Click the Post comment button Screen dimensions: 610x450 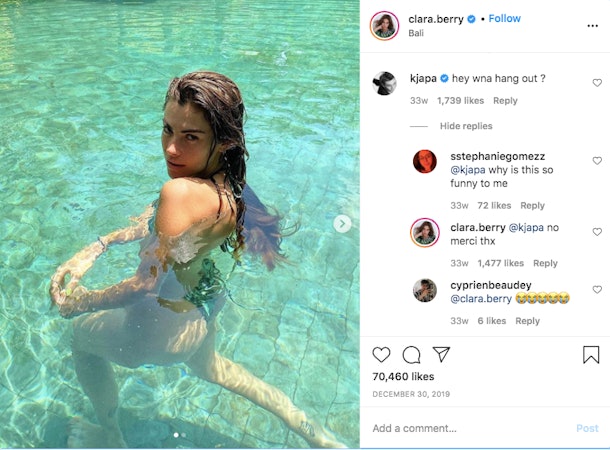(x=587, y=428)
